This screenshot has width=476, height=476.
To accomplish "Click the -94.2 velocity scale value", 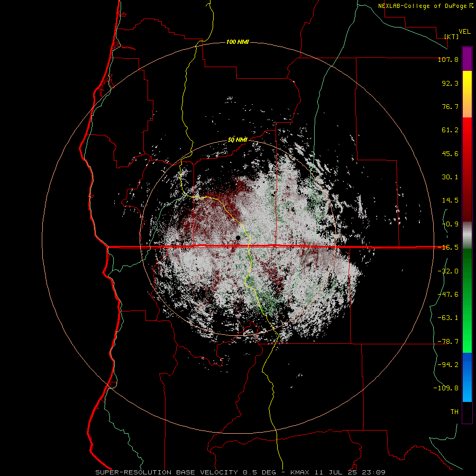I will [x=448, y=365].
